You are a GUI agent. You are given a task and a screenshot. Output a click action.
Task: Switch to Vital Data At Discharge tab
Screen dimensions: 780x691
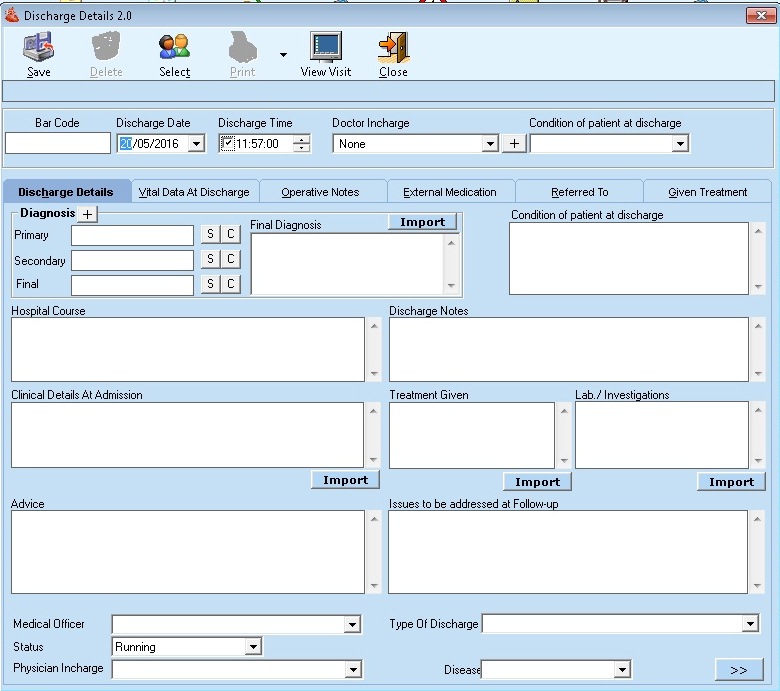click(x=194, y=192)
